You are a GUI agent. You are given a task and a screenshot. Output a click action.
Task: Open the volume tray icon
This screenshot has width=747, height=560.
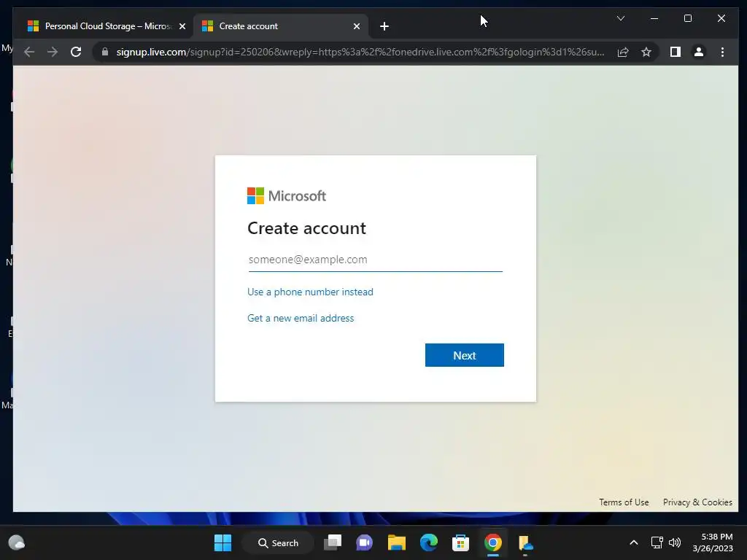click(675, 542)
